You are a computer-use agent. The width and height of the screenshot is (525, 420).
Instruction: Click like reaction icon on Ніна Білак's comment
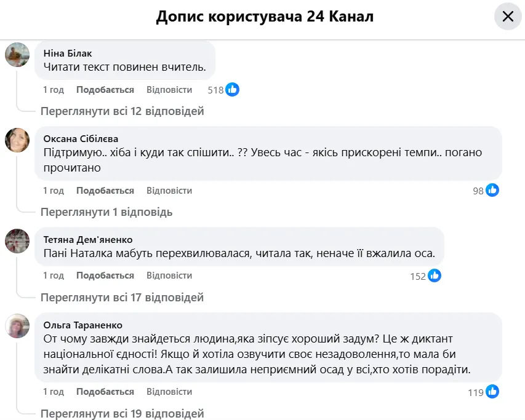[x=232, y=90]
